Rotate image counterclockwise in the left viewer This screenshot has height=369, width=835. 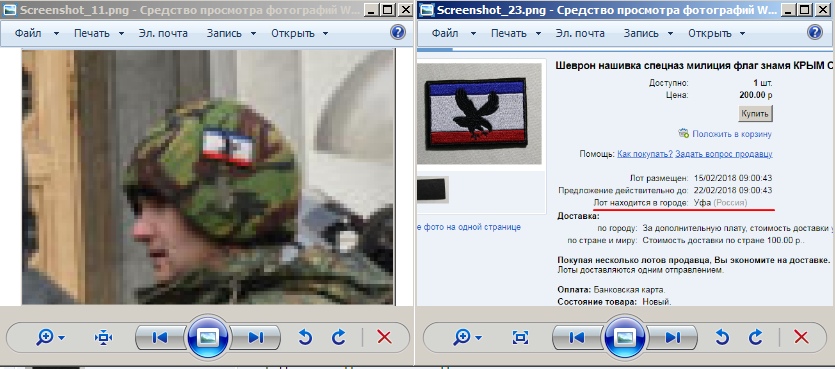tap(305, 337)
